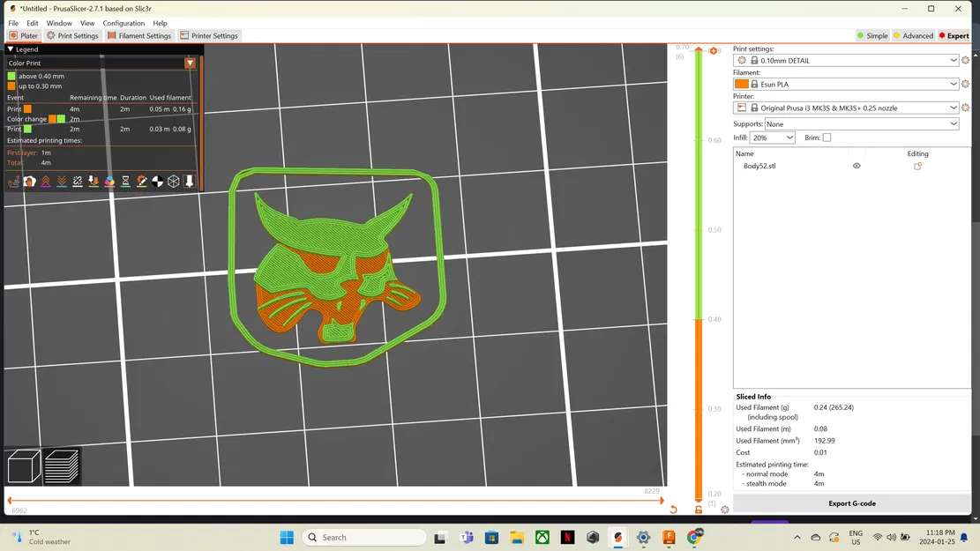Open Infill percentage dropdown
This screenshot has height=551, width=980.
[x=772, y=138]
